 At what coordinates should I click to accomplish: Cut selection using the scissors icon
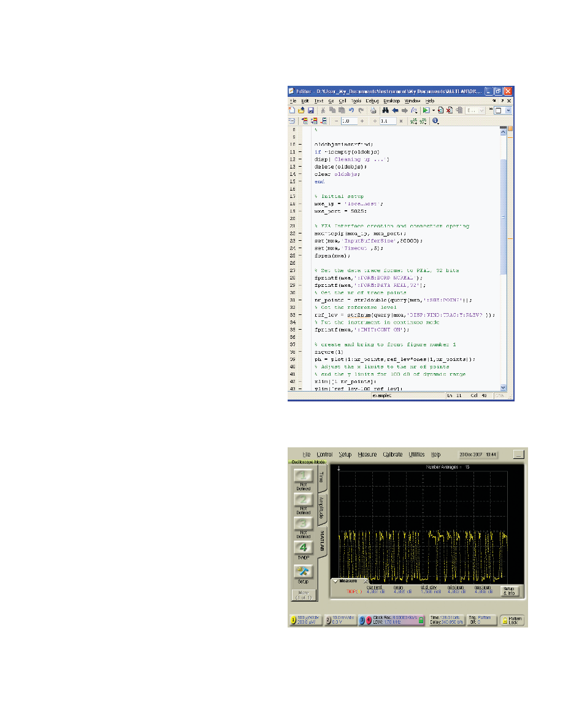click(323, 110)
